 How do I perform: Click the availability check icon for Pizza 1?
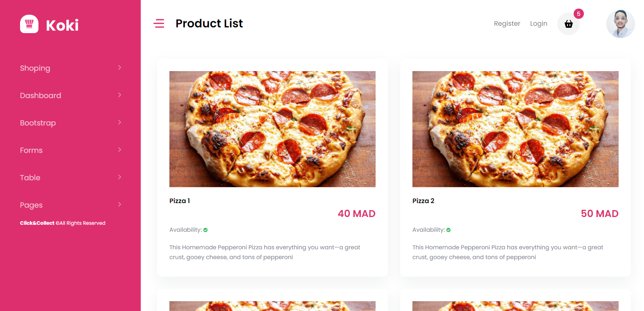tap(205, 230)
